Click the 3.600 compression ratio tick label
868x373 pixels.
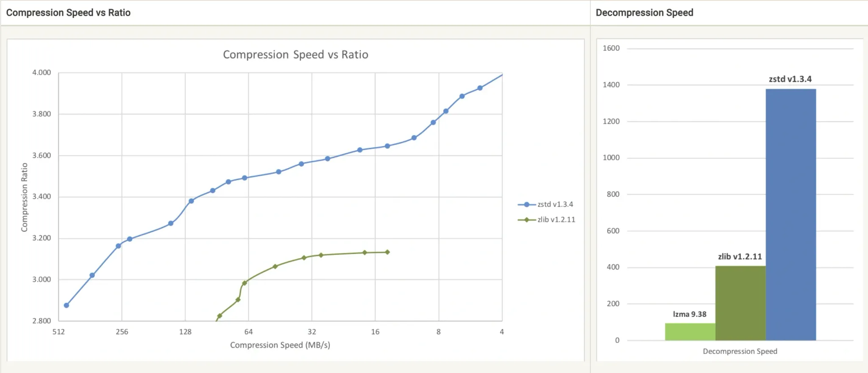click(42, 156)
